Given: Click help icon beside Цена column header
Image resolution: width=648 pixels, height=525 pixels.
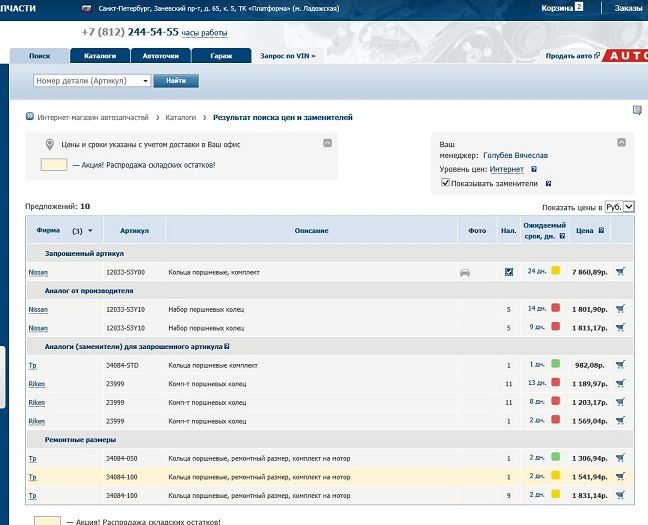Looking at the screenshot, I should pos(600,231).
